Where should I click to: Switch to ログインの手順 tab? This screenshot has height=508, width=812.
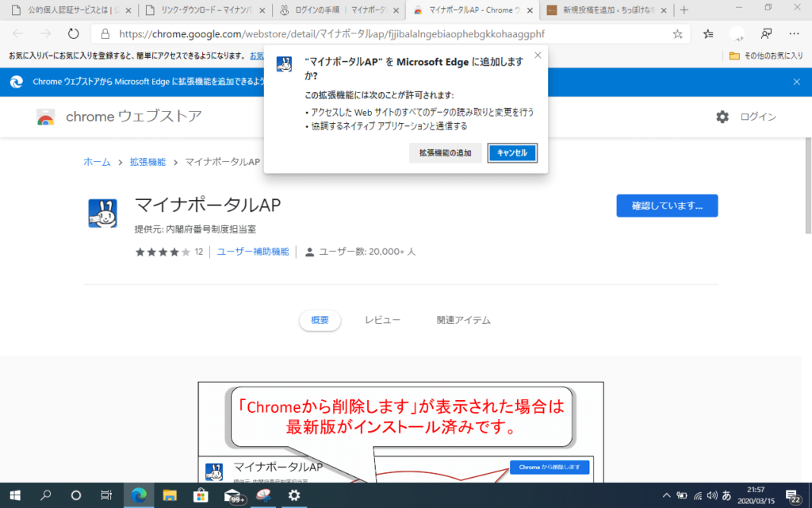[339, 10]
